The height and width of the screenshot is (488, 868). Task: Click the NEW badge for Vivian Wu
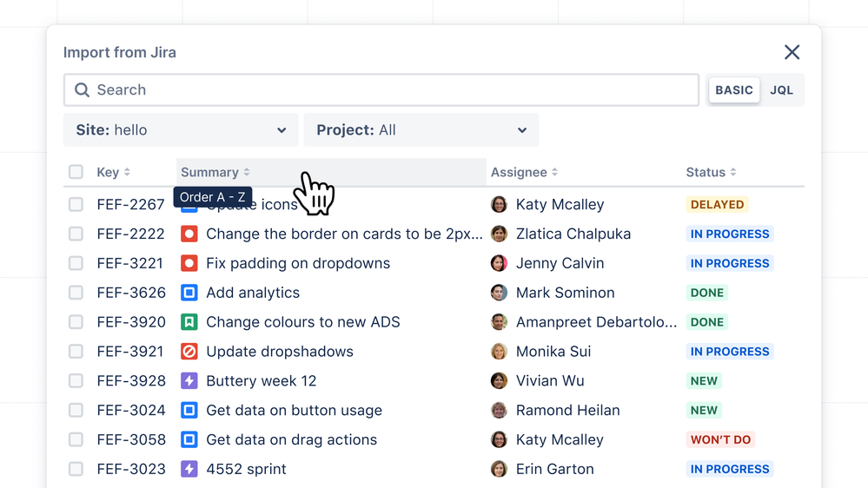(x=704, y=380)
